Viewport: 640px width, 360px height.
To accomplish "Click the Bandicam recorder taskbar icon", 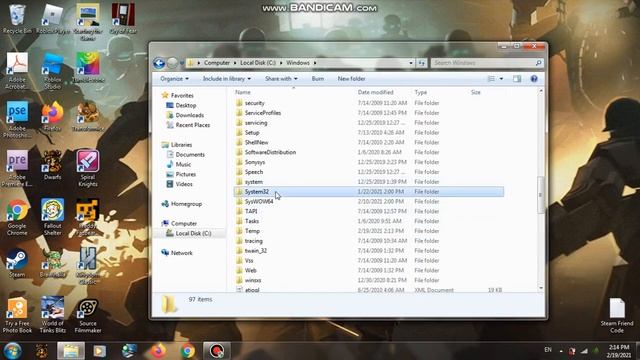I will tap(217, 351).
